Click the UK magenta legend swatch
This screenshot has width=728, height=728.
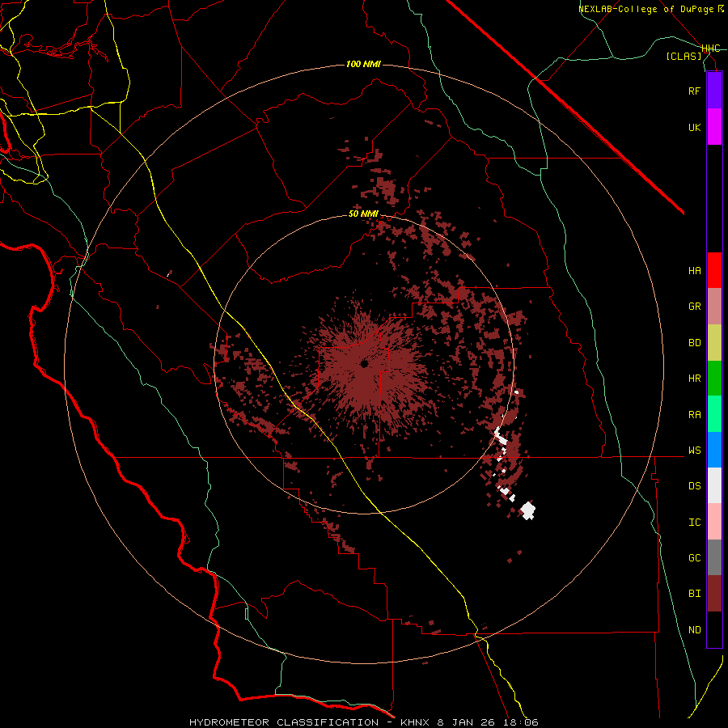pyautogui.click(x=714, y=127)
